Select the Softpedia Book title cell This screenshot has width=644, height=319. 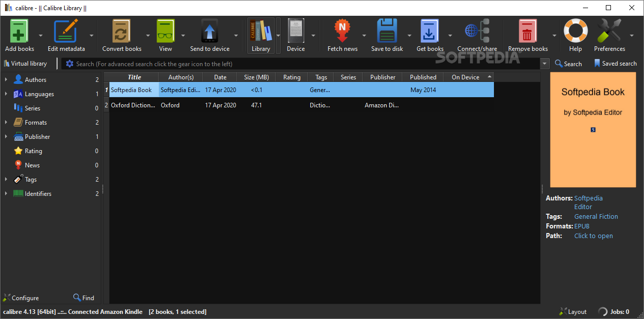click(x=134, y=90)
